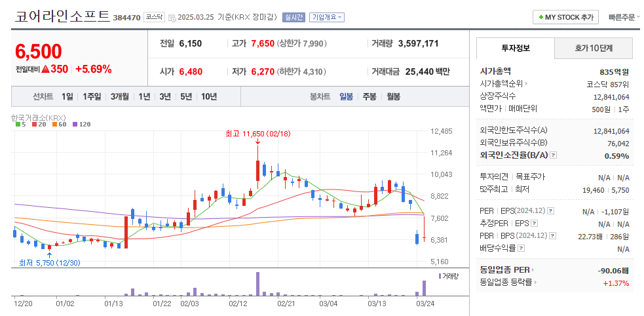The height and width of the screenshot is (316, 644).
Task: Select the 주봉 candlestick chart
Action: (369, 97)
